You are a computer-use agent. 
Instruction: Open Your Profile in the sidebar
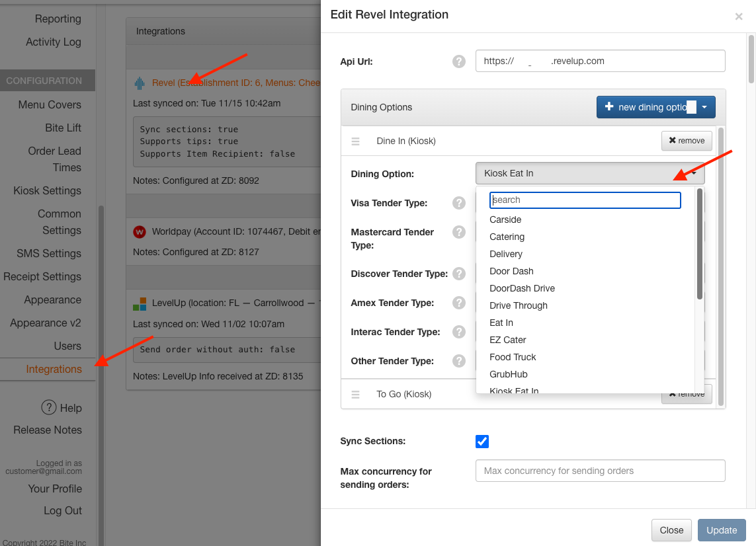(x=55, y=488)
